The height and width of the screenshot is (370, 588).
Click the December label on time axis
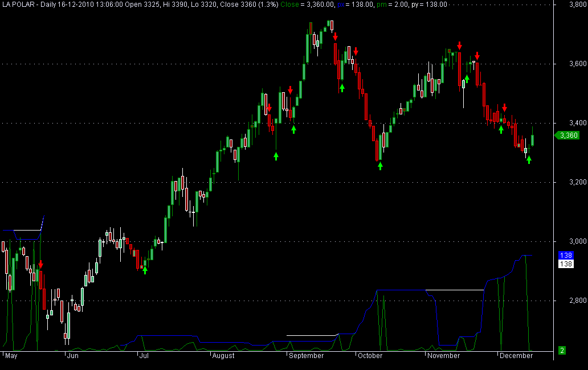516,356
